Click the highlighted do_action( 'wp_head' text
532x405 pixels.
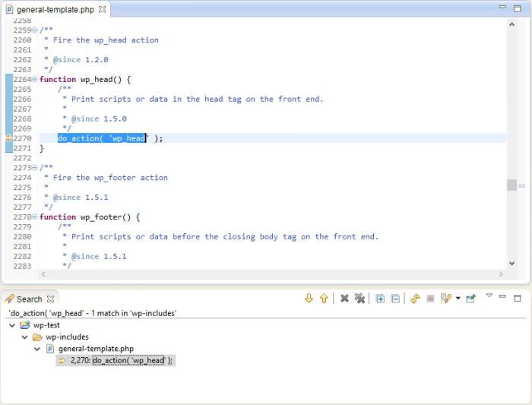click(102, 138)
